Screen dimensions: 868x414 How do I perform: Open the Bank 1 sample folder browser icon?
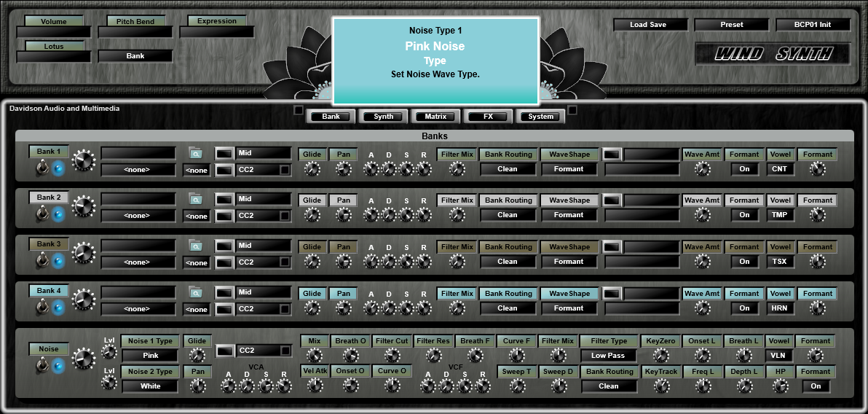click(x=195, y=153)
